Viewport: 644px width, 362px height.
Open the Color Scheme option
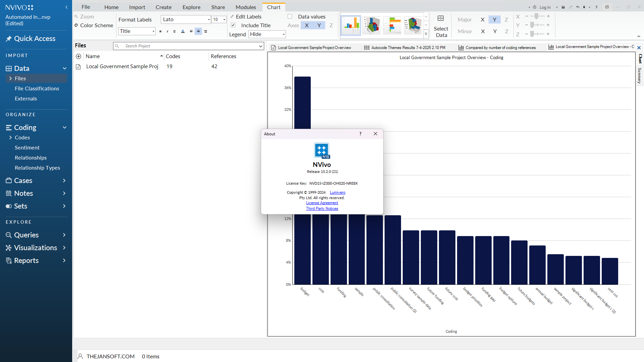click(x=94, y=25)
